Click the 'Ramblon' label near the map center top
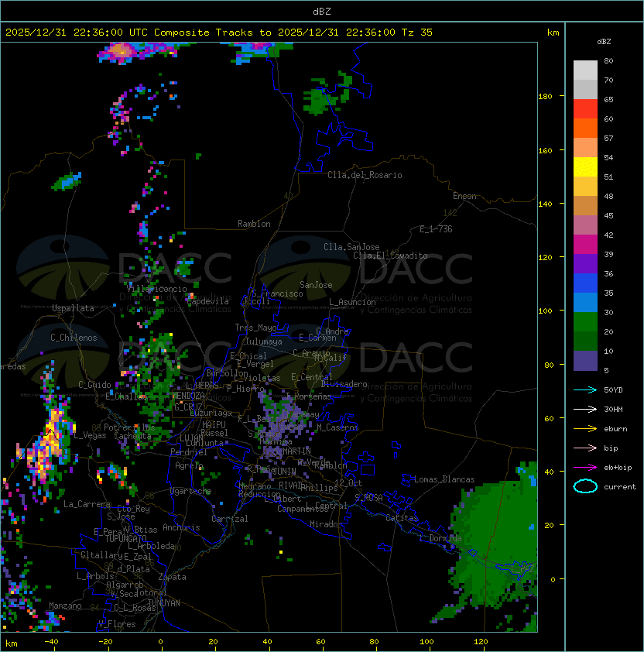This screenshot has height=652, width=644. coord(254,224)
